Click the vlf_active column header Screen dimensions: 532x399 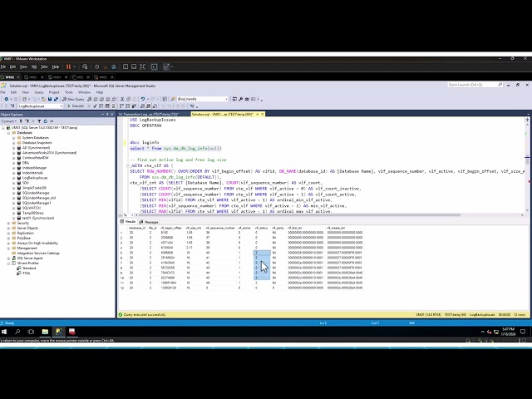click(244, 228)
